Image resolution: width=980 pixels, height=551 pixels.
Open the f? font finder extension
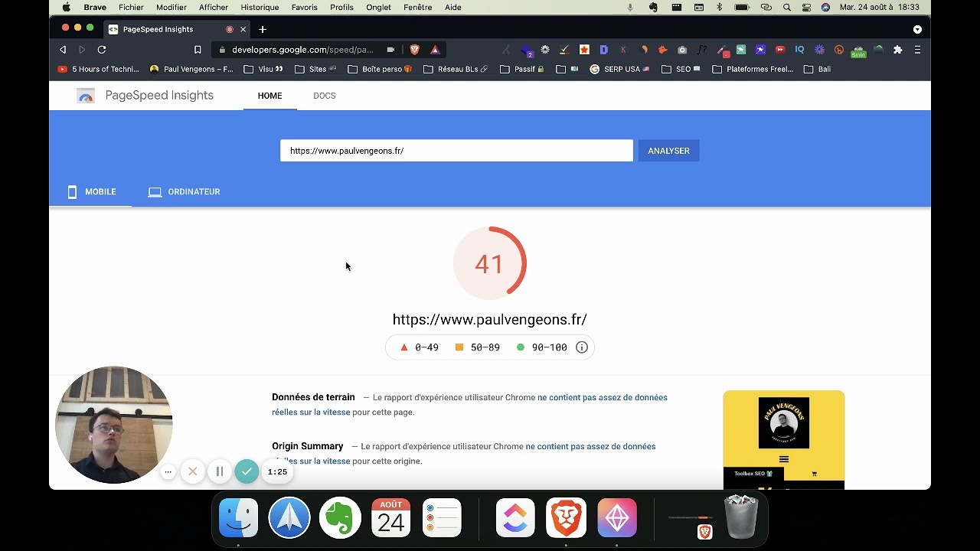[702, 50]
